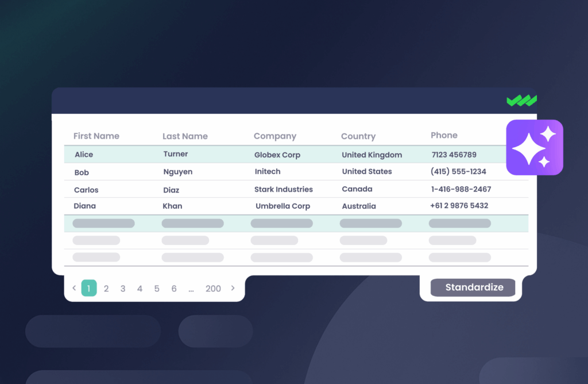The image size is (588, 384).
Task: Select the Diana first name cell
Action: [x=85, y=206]
